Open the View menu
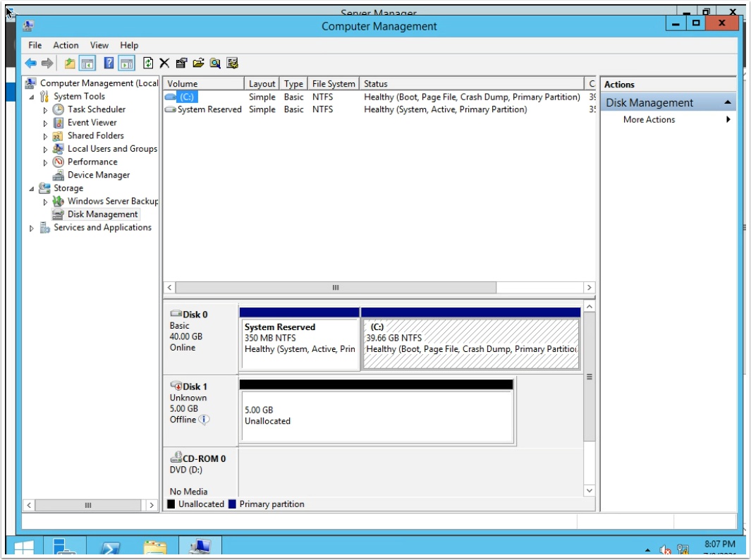This screenshot has height=560, width=751. click(x=99, y=45)
